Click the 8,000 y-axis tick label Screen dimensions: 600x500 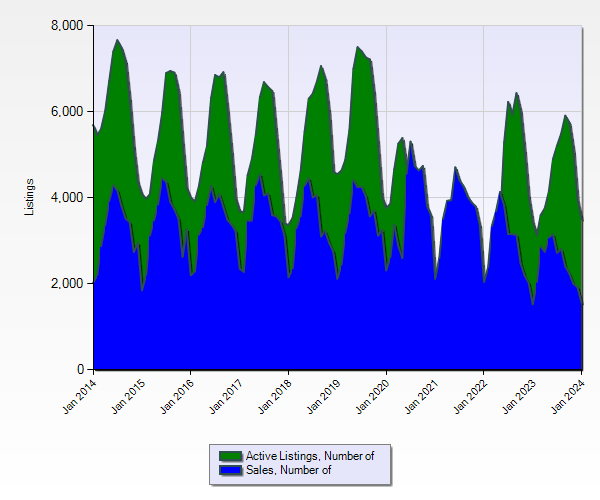pyautogui.click(x=67, y=25)
